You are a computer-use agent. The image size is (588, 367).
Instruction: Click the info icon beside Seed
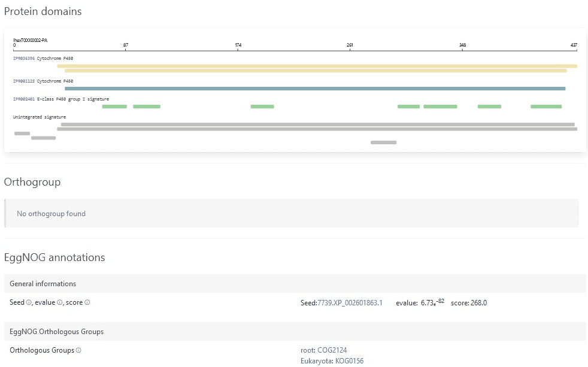click(x=29, y=303)
